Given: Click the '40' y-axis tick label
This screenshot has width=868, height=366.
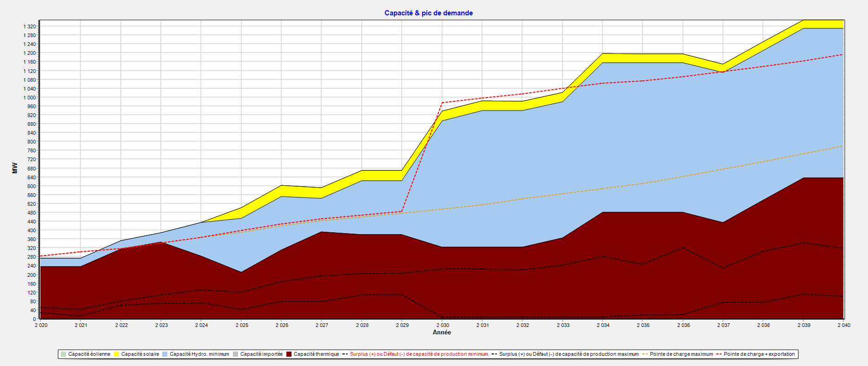Looking at the screenshot, I should coord(33,310).
